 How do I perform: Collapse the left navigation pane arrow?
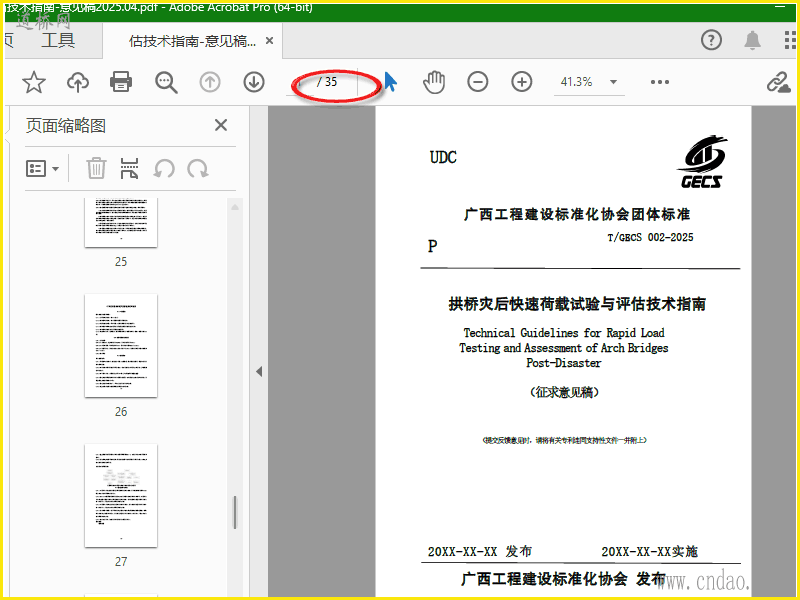click(x=259, y=371)
